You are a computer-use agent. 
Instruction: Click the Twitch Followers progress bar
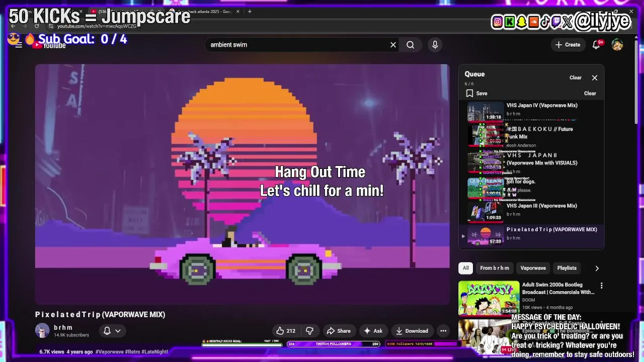click(333, 344)
